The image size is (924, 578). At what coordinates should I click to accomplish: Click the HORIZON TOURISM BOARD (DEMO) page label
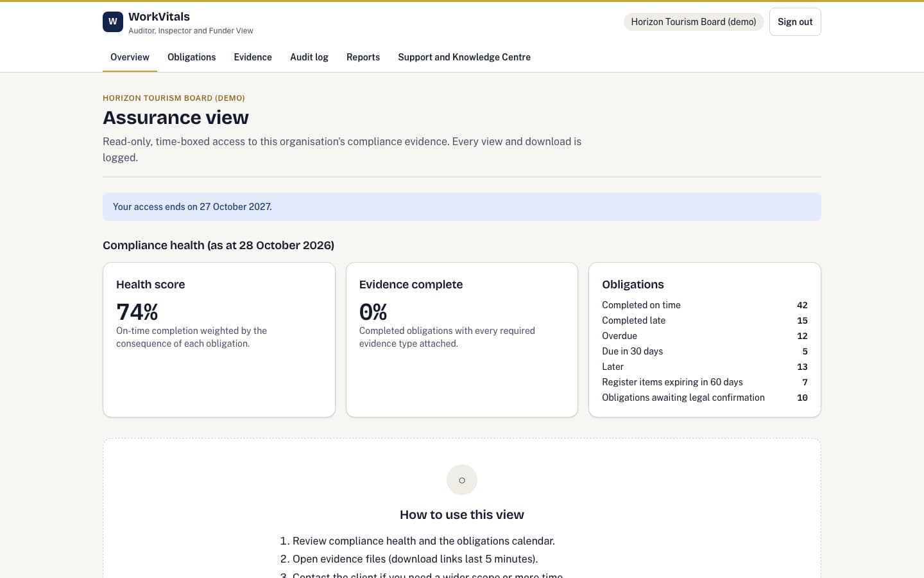click(x=174, y=98)
